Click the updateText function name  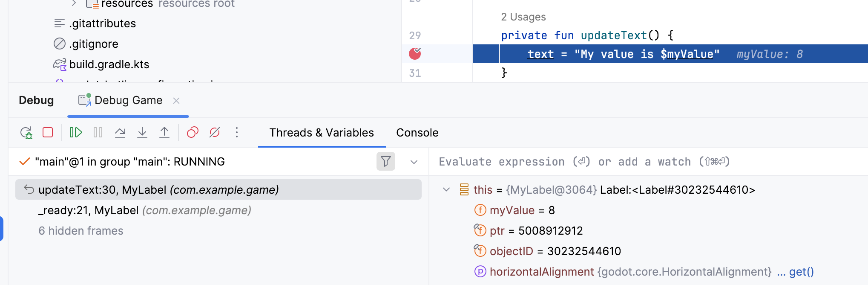click(x=614, y=35)
